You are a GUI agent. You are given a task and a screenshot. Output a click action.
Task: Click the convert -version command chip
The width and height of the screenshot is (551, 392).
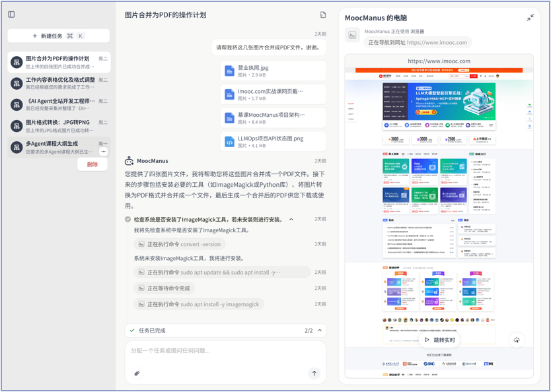point(178,244)
